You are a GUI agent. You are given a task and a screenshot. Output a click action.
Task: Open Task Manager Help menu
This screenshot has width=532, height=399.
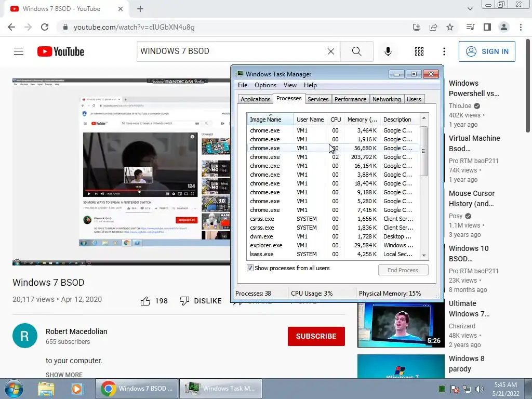tap(310, 85)
